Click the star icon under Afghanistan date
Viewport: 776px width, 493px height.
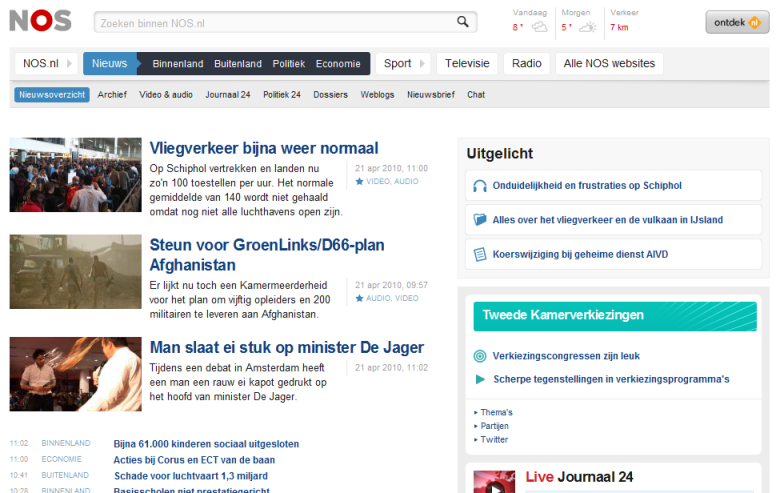tap(360, 298)
